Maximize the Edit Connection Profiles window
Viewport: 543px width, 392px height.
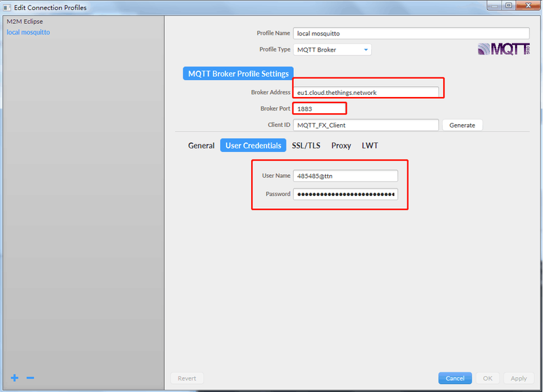[x=508, y=5]
